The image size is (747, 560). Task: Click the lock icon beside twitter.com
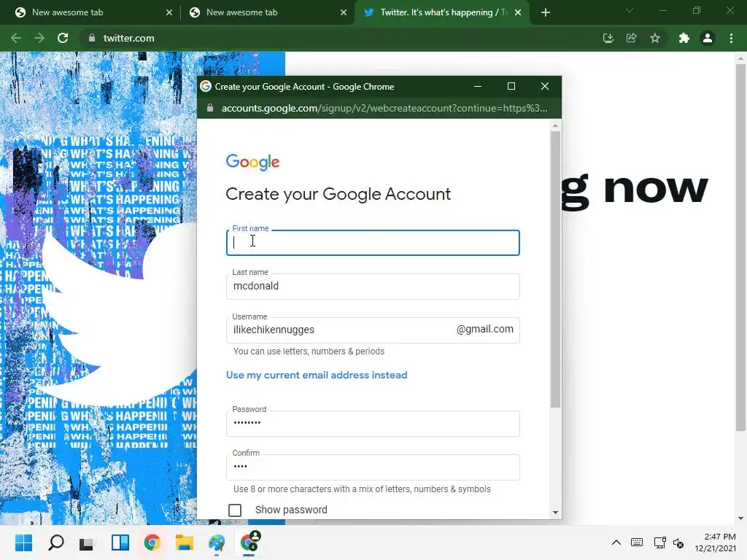92,38
